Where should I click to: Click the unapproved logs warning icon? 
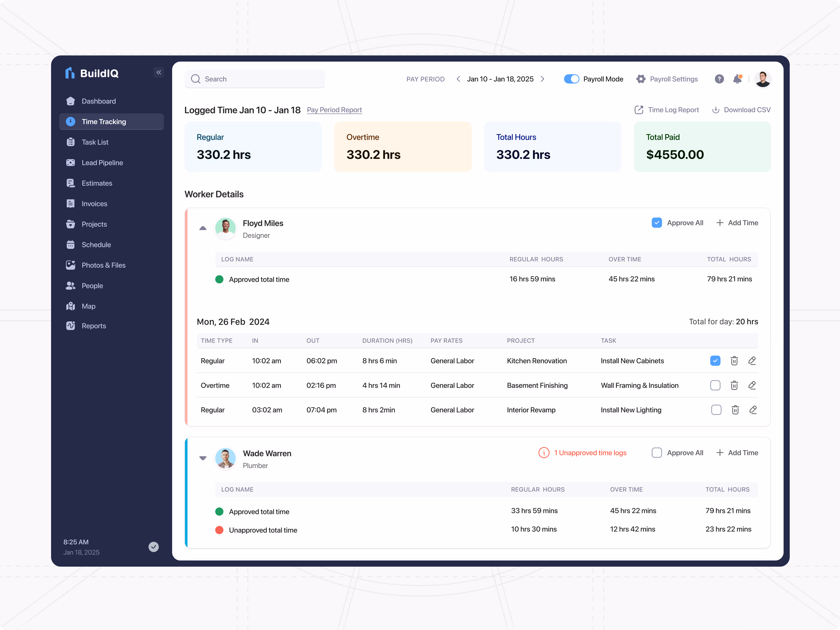[544, 453]
